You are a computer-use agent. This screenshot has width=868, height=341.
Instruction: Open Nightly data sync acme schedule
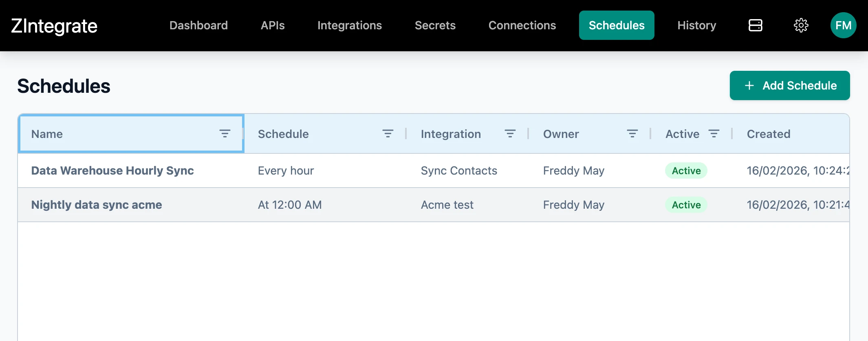(x=97, y=205)
